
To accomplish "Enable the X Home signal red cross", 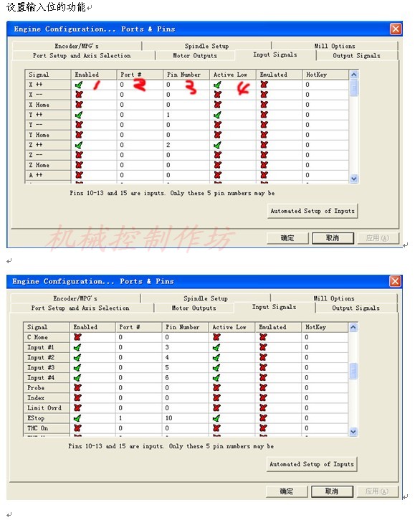I will coord(79,105).
